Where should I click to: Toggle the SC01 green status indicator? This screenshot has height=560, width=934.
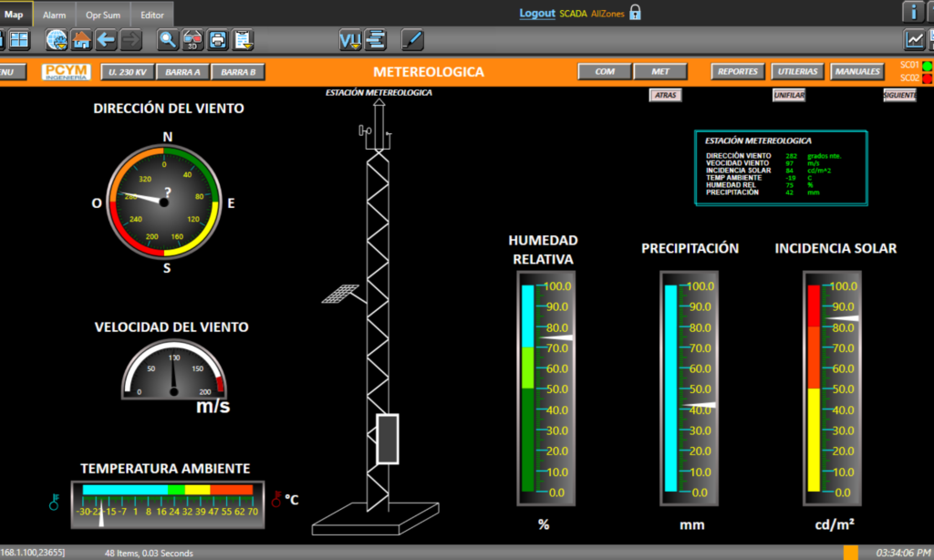927,66
